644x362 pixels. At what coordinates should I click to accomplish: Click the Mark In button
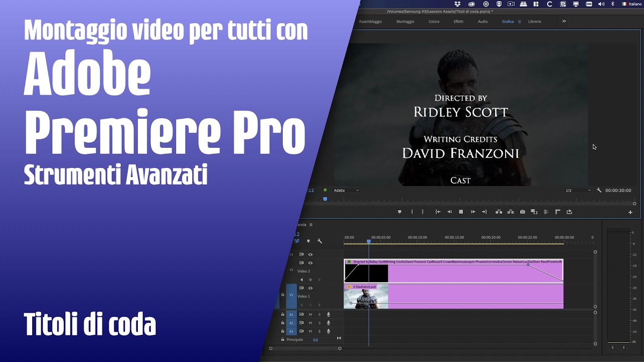[x=412, y=212]
